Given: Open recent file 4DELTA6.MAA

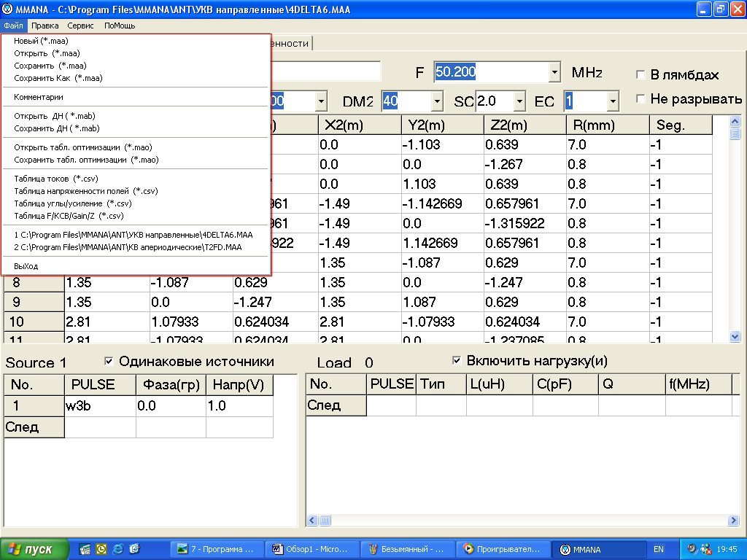Looking at the screenshot, I should tap(136, 236).
